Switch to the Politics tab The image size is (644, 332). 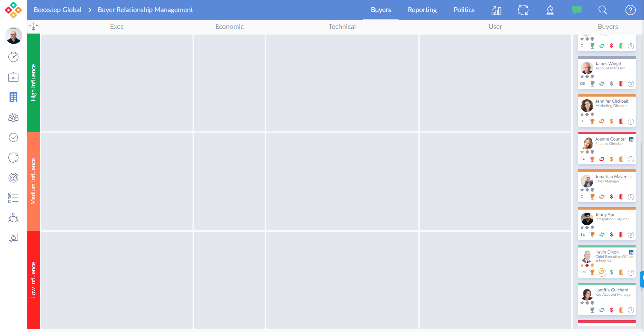[464, 10]
